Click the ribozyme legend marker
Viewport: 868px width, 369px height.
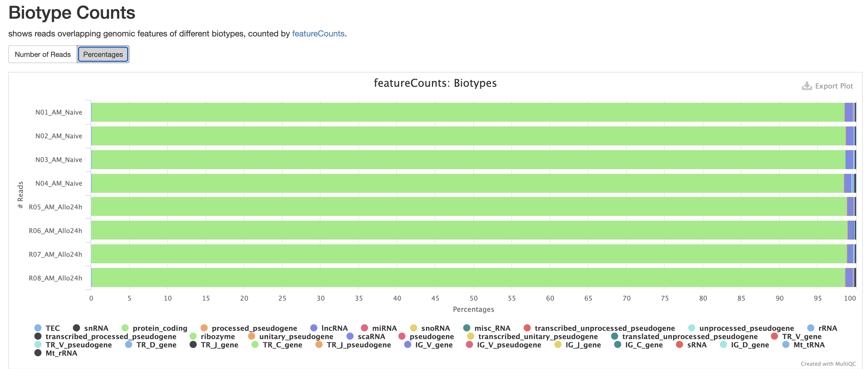pyautogui.click(x=193, y=336)
